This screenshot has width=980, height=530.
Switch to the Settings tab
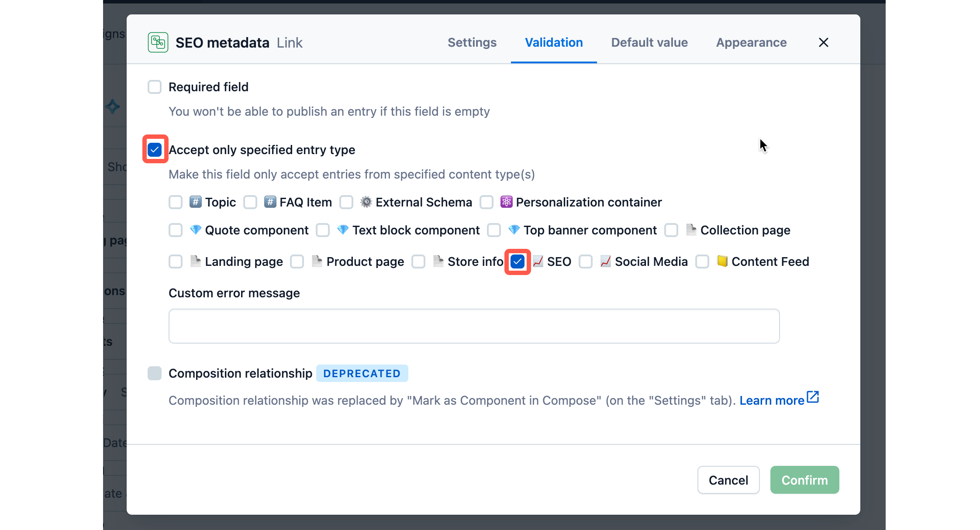pyautogui.click(x=472, y=42)
